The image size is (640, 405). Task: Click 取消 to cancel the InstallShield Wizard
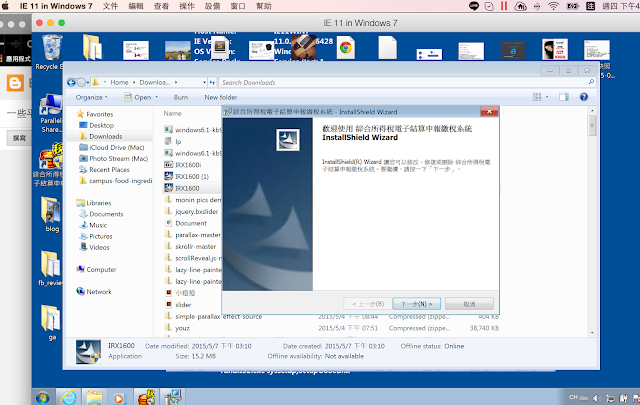pos(469,304)
